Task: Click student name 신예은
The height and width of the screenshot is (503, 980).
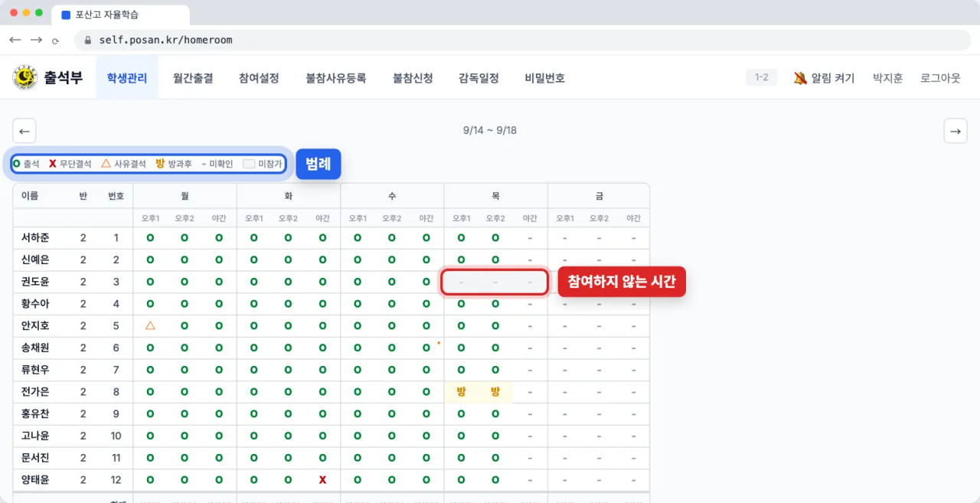Action: click(x=35, y=260)
